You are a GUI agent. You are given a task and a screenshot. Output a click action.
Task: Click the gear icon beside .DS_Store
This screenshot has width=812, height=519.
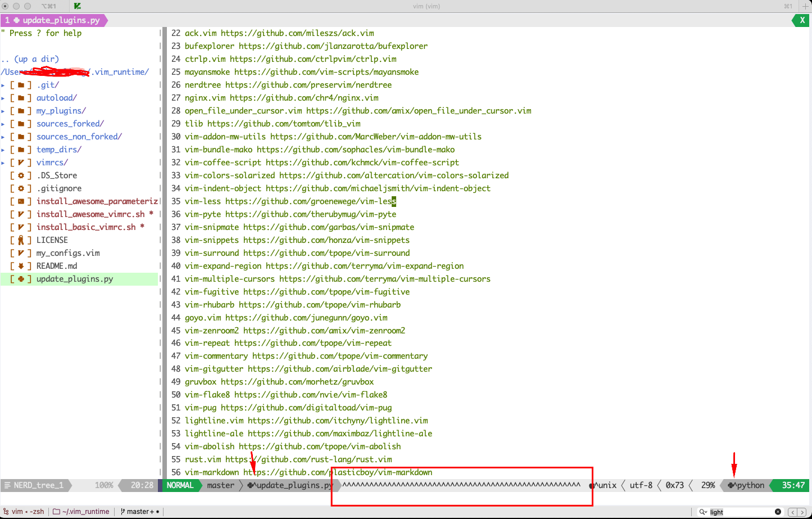(21, 175)
